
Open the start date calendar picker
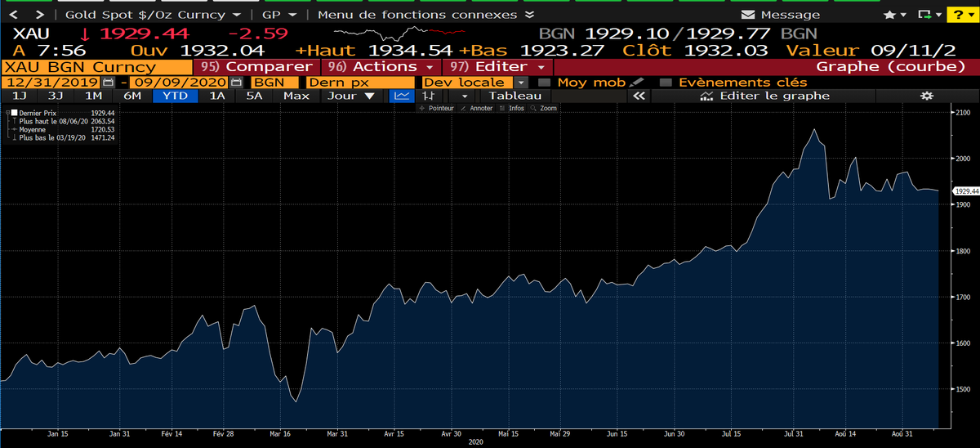[109, 83]
